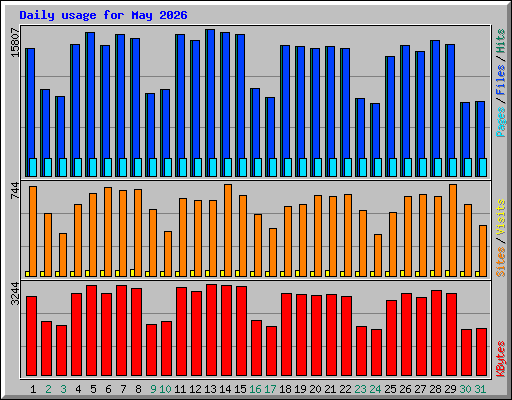Select day label 18
Viewport: 512px width, 400px height.
coord(285,389)
